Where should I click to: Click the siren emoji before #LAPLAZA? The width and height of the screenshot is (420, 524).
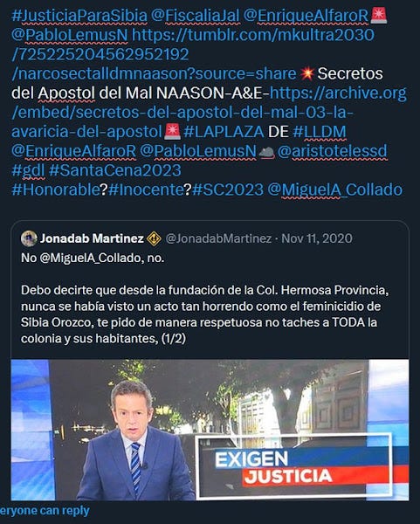pos(172,132)
